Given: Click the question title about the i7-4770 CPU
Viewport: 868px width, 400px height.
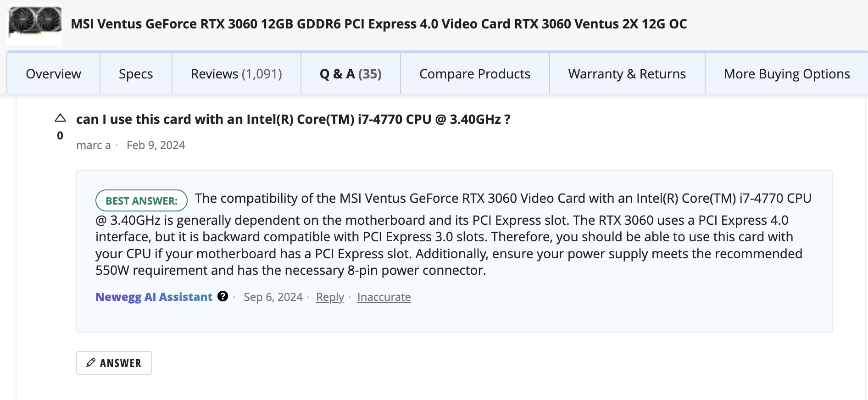Looking at the screenshot, I should coord(293,119).
